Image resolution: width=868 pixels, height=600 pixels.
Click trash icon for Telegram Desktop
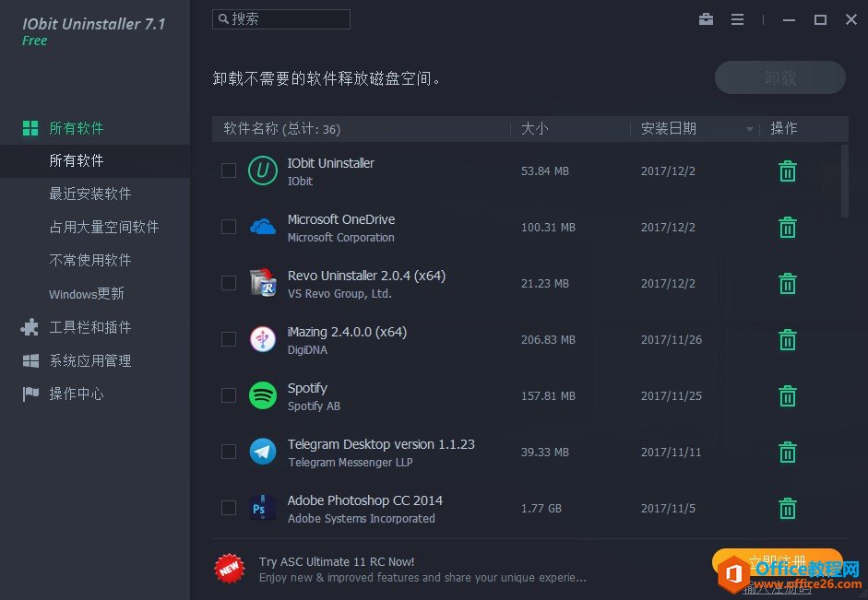click(787, 452)
